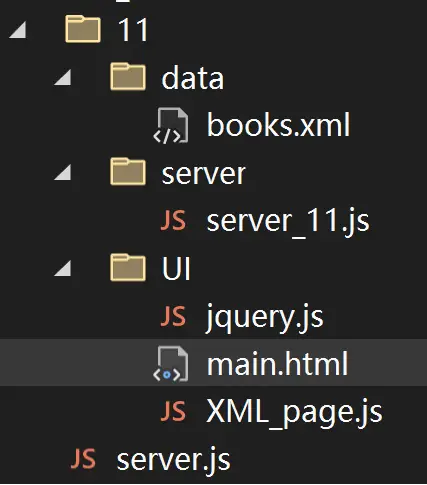
Task: Select the root-level server.js file name
Action: click(173, 460)
